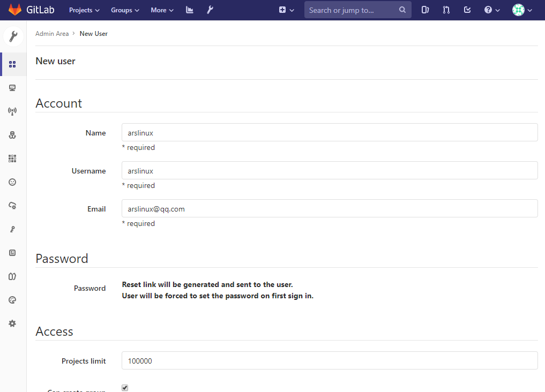The width and height of the screenshot is (545, 392).
Task: Edit the Username input field
Action: tap(330, 170)
